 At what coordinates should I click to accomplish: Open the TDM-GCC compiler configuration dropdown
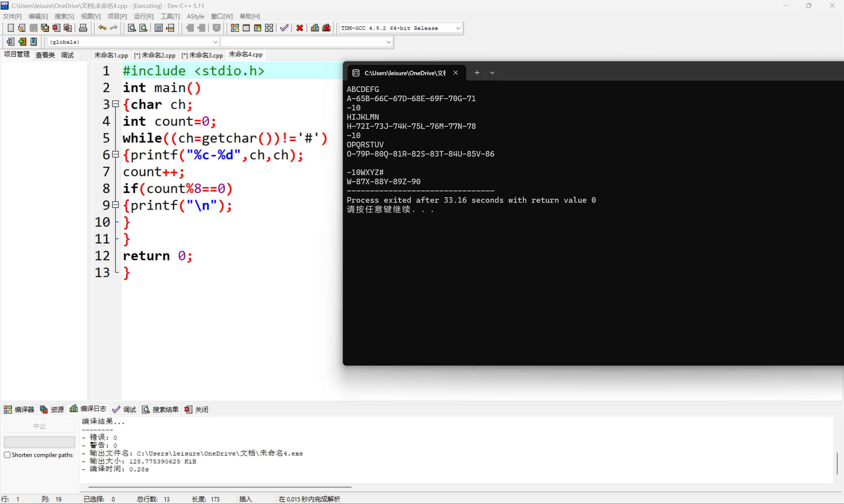tap(459, 28)
